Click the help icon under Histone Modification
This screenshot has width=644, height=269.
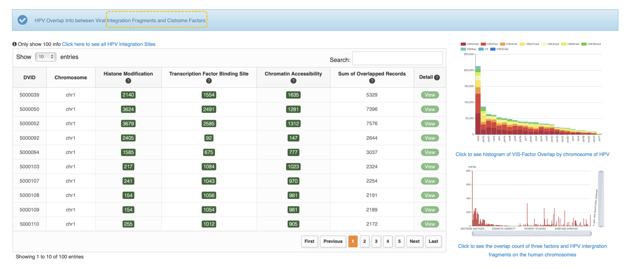128,81
